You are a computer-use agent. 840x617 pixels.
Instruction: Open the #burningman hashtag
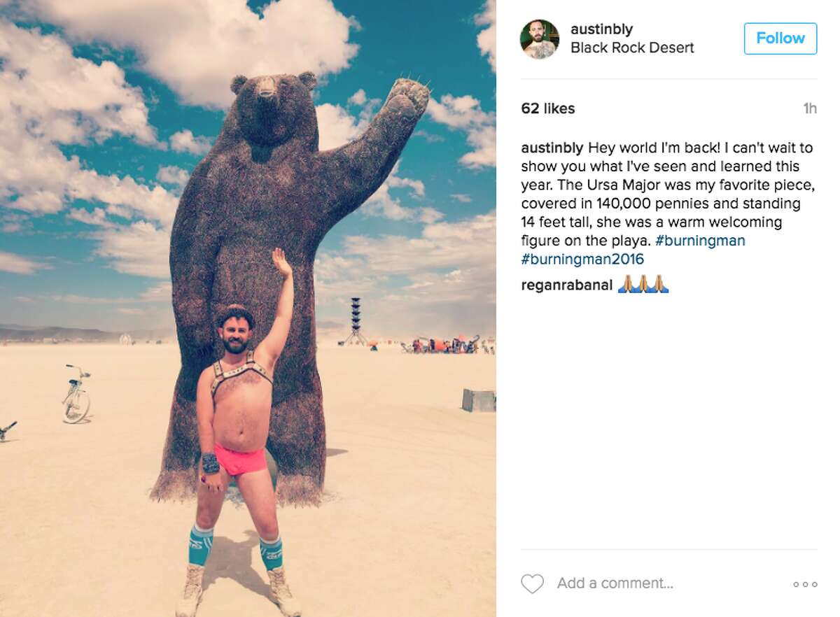[700, 241]
